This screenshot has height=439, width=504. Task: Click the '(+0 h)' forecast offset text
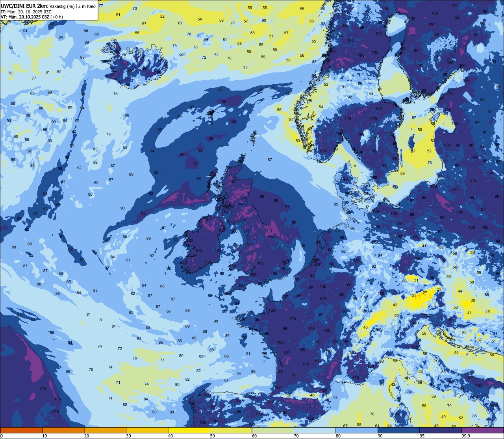[56, 17]
